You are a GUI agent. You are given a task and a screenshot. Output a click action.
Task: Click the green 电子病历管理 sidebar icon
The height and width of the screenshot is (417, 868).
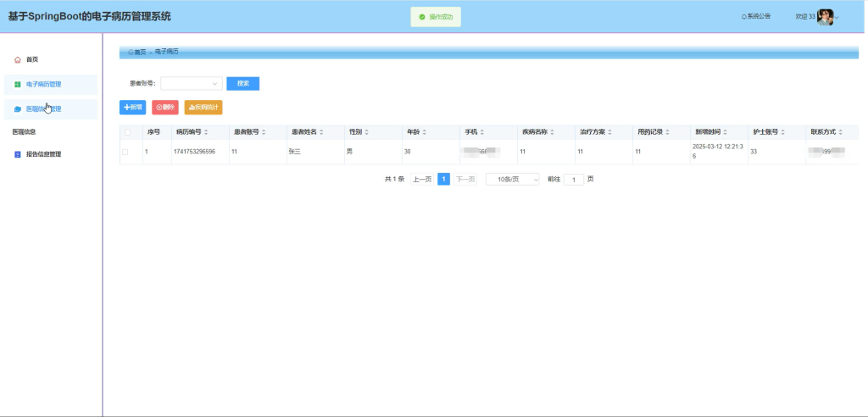[x=17, y=85]
